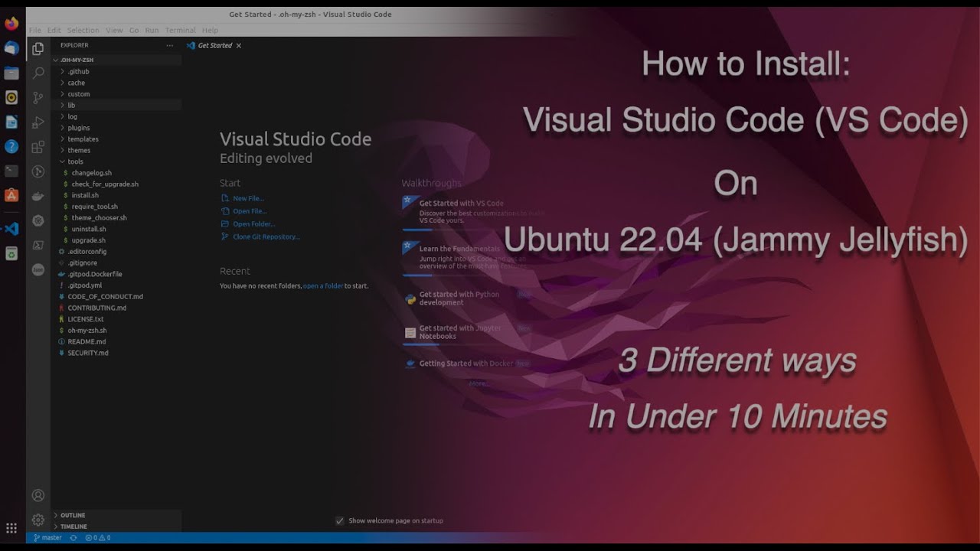Open 'Get Started with VS Code' walkthrough
Viewport: 980px width, 551px height.
point(473,211)
